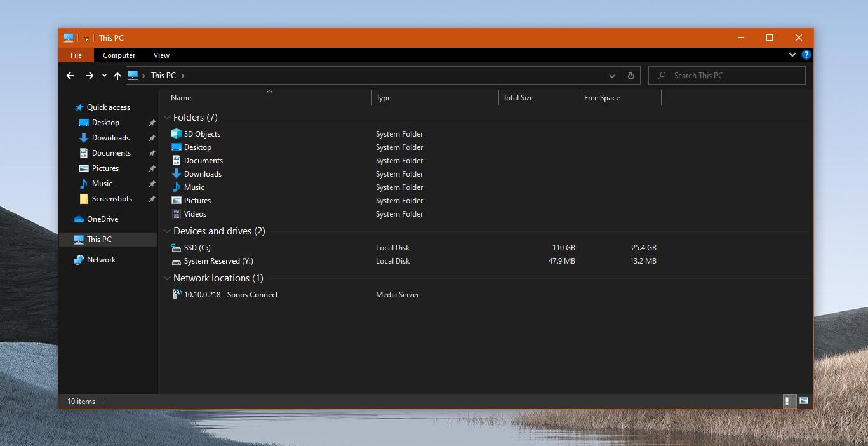The width and height of the screenshot is (868, 446).
Task: Open the Computer ribbon tab
Action: (119, 55)
